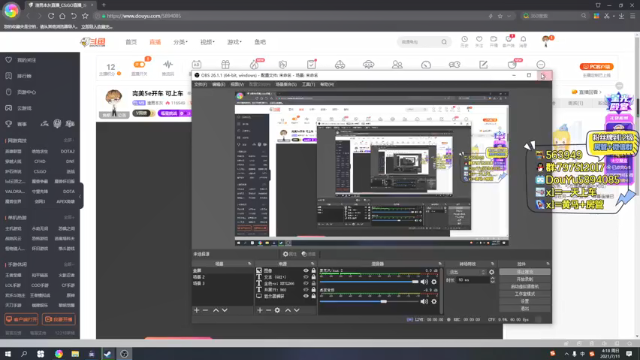Add a new source with plus in OBS
This screenshot has width=640, height=360.
(x=260, y=310)
